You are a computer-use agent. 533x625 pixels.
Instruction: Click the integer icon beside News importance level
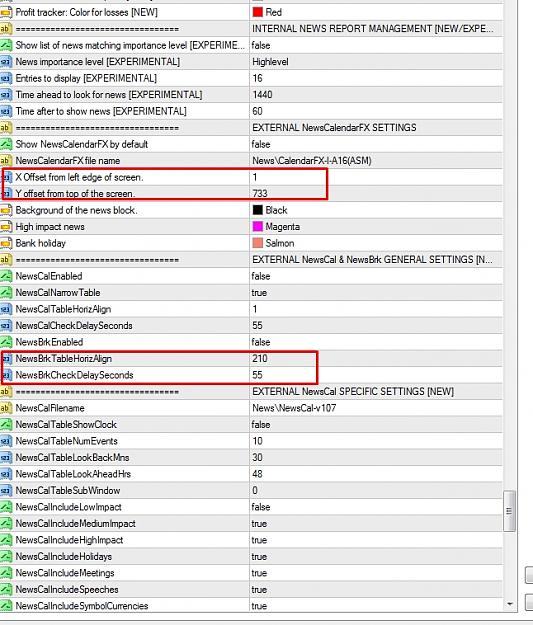[x=6, y=62]
